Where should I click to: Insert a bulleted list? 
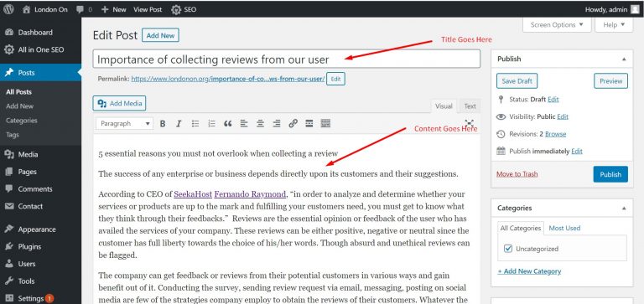pyautogui.click(x=195, y=123)
